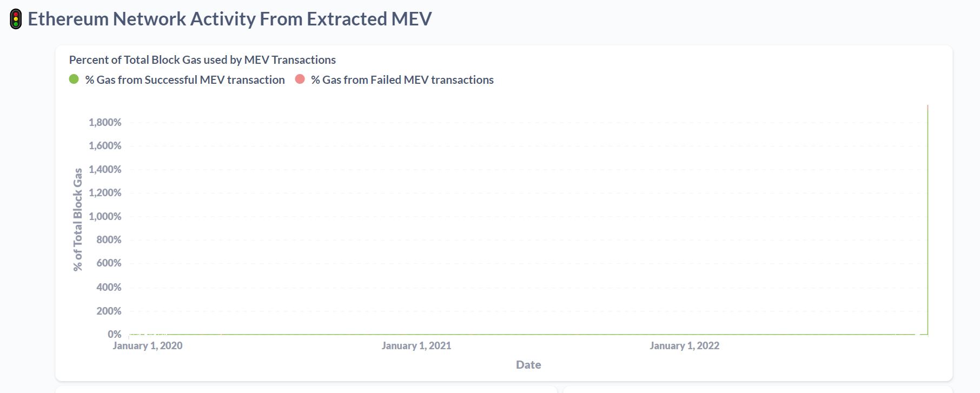Screen dimensions: 980x393
Task: Click the 200% y-axis tick label
Action: point(109,311)
